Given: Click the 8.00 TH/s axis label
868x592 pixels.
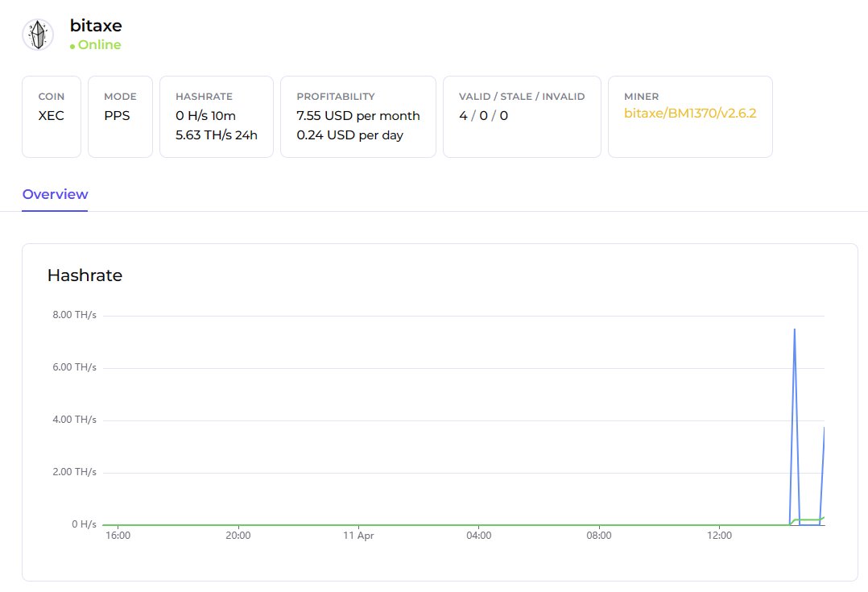Looking at the screenshot, I should click(x=74, y=315).
